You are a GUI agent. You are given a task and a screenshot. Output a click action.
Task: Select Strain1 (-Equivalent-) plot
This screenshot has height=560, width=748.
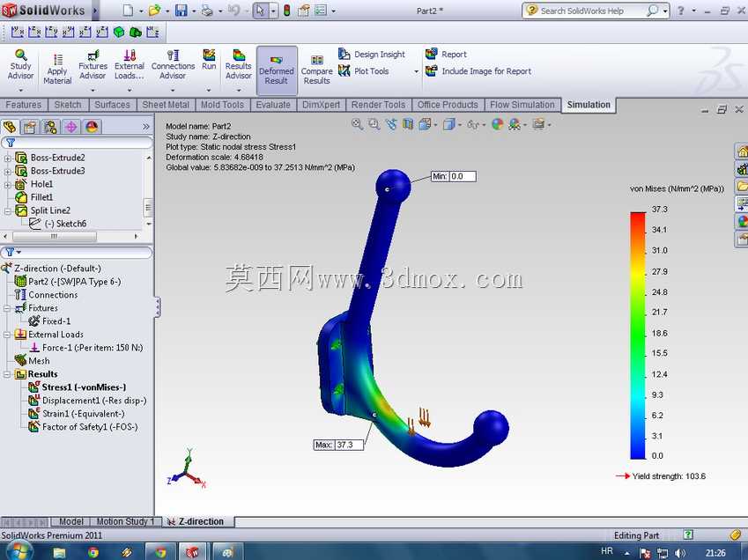[77, 414]
